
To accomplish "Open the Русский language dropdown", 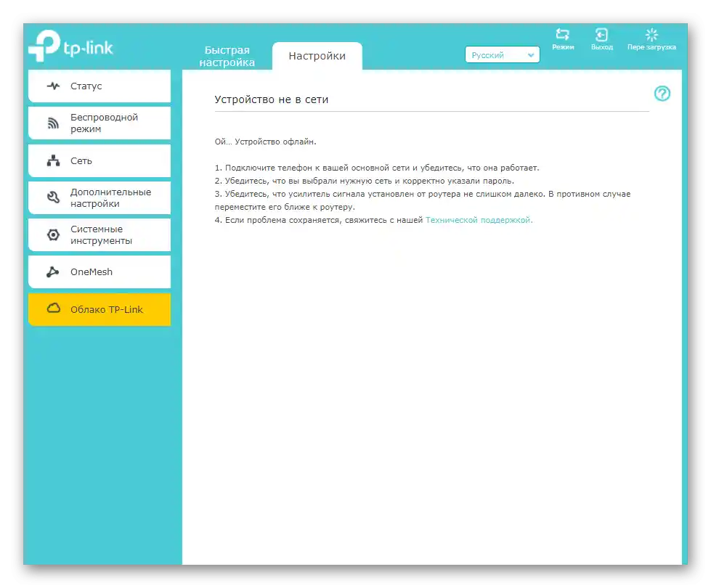I will (502, 55).
